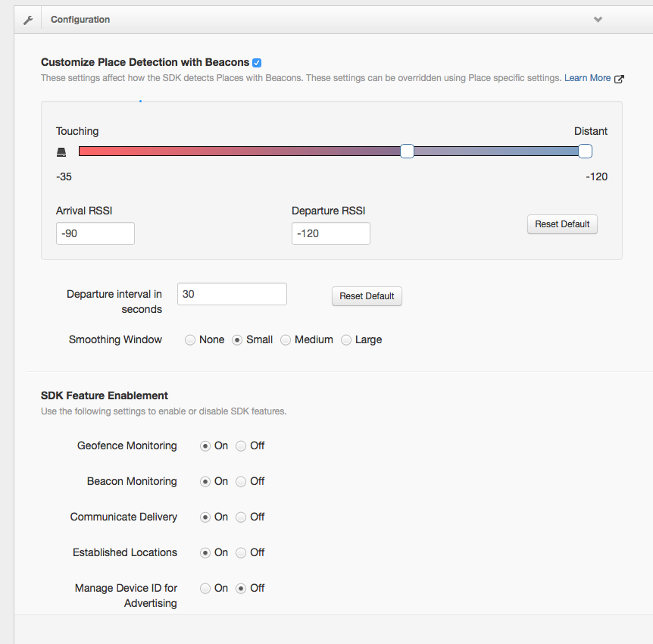Uncheck Customize Place Detection with Beacons

point(257,63)
